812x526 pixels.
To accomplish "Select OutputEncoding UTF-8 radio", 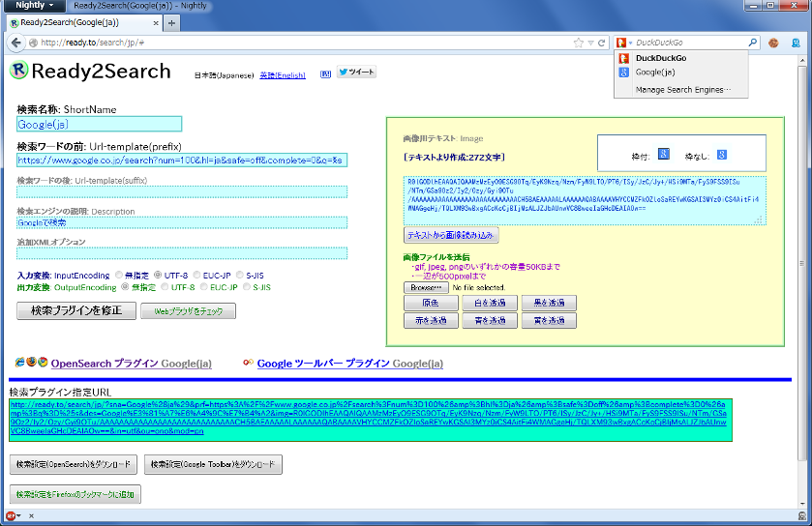I will click(x=165, y=286).
